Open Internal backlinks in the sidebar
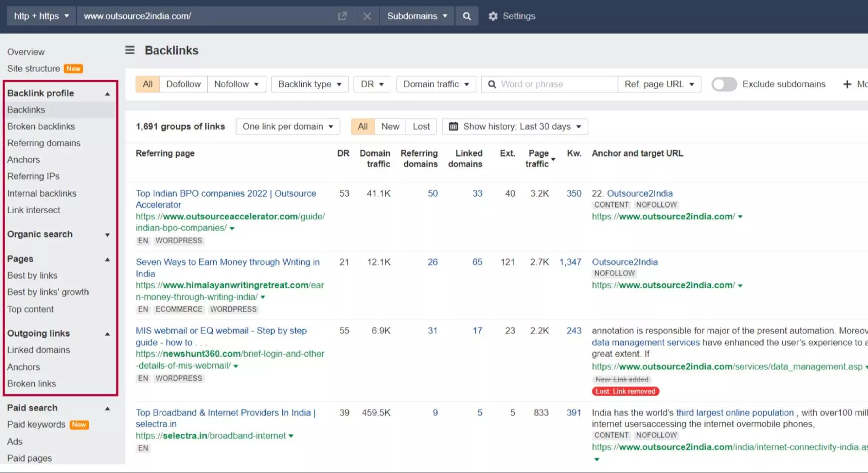The image size is (868, 473). pos(42,193)
